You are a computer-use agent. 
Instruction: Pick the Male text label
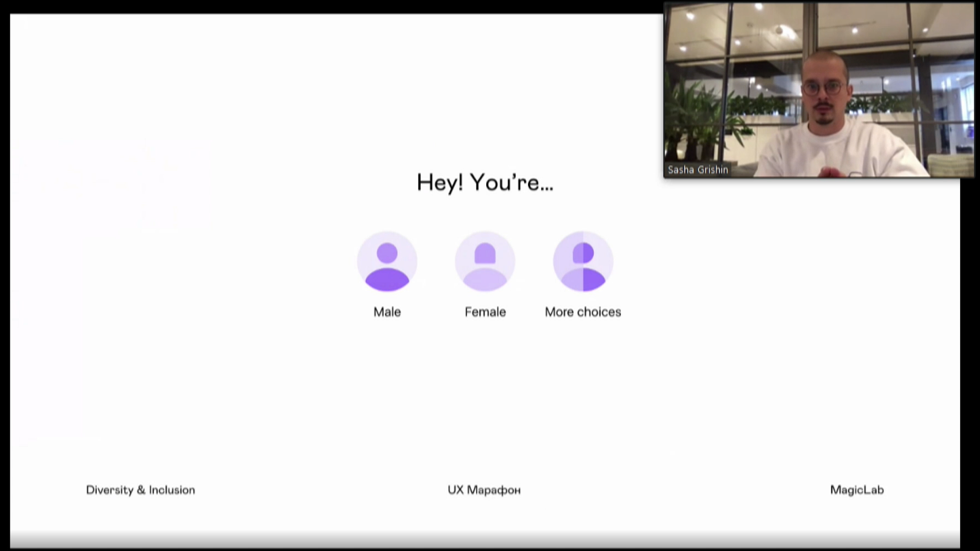387,312
